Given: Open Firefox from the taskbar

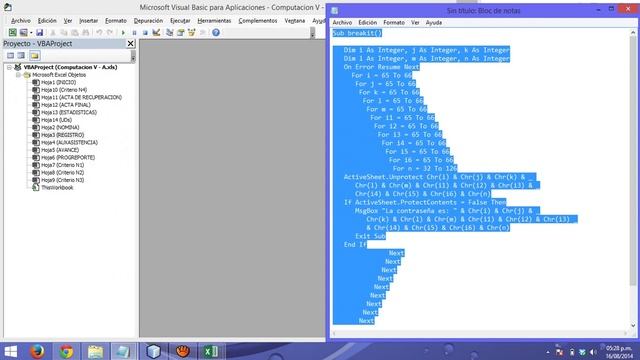Looking at the screenshot, I should [x=37, y=351].
